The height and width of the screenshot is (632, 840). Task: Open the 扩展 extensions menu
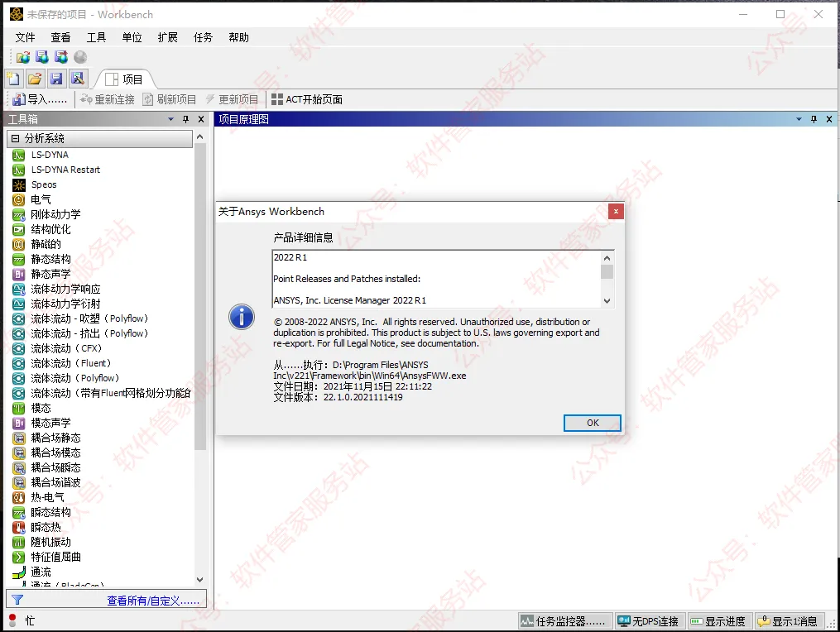(x=168, y=37)
